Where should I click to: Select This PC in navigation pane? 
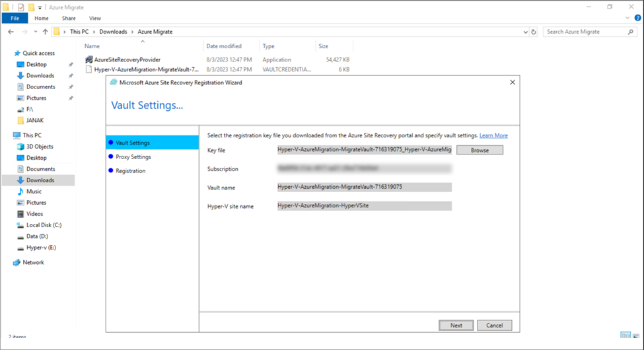click(32, 135)
